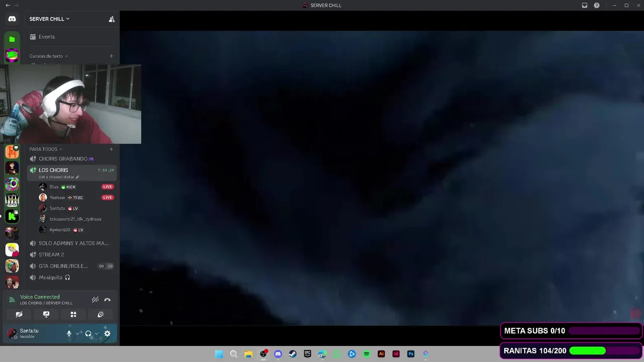Screen dimensions: 644x362
Task: Mute the microphone
Action: pos(69,333)
